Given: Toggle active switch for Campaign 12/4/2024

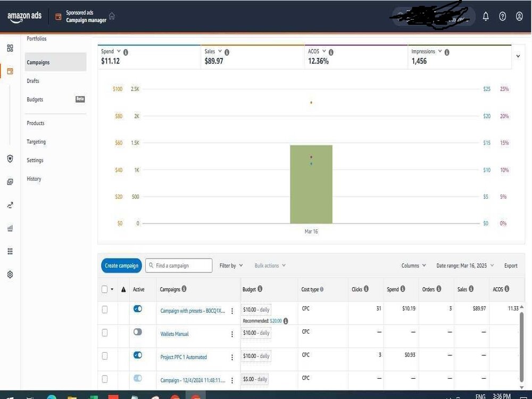Looking at the screenshot, I should coord(138,378).
